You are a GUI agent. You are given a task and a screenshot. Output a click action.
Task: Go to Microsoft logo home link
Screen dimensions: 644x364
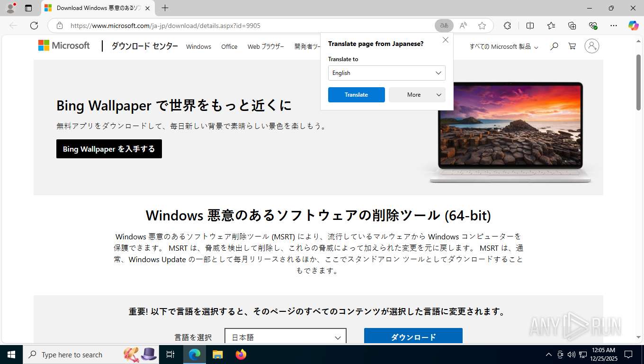click(x=64, y=45)
